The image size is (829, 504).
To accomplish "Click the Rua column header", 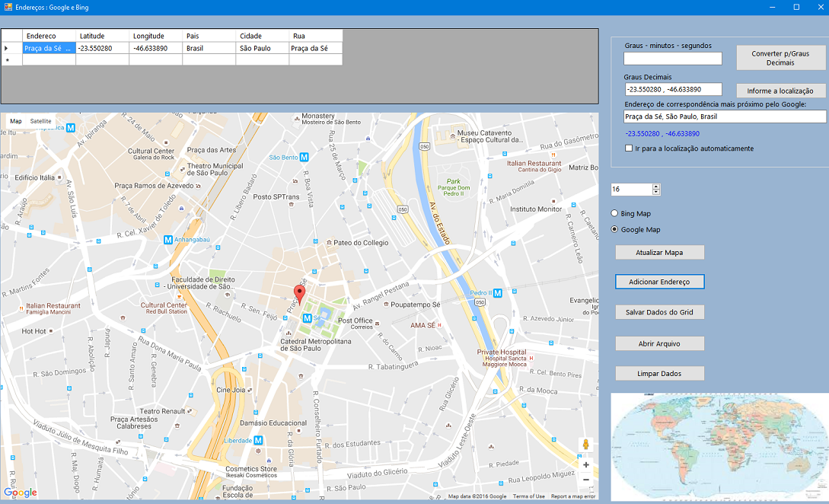I will click(x=316, y=36).
